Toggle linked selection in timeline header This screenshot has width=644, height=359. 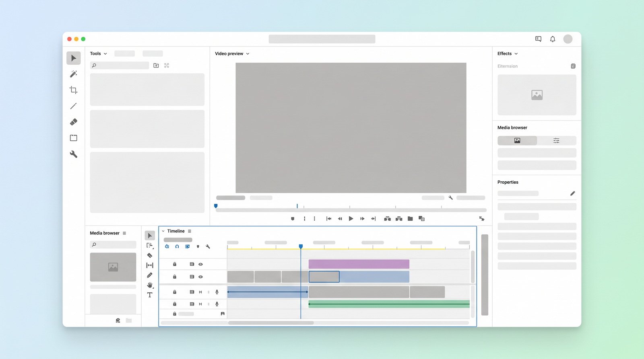tap(188, 246)
